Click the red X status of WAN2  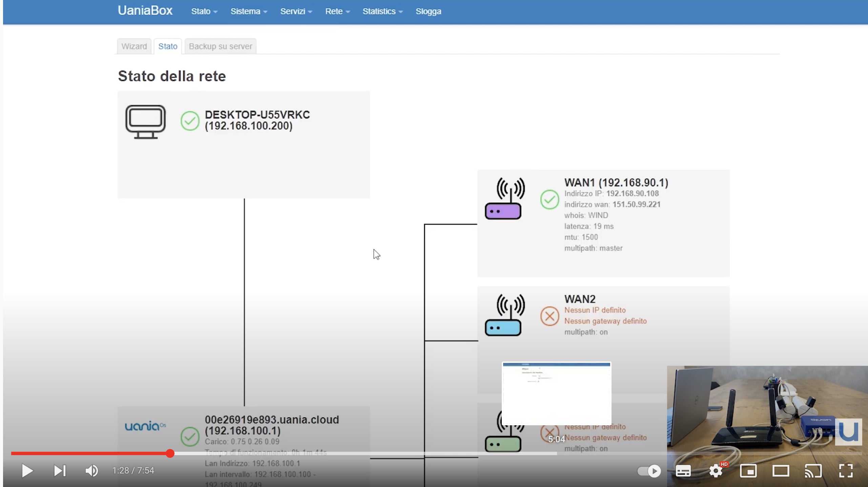pyautogui.click(x=550, y=316)
